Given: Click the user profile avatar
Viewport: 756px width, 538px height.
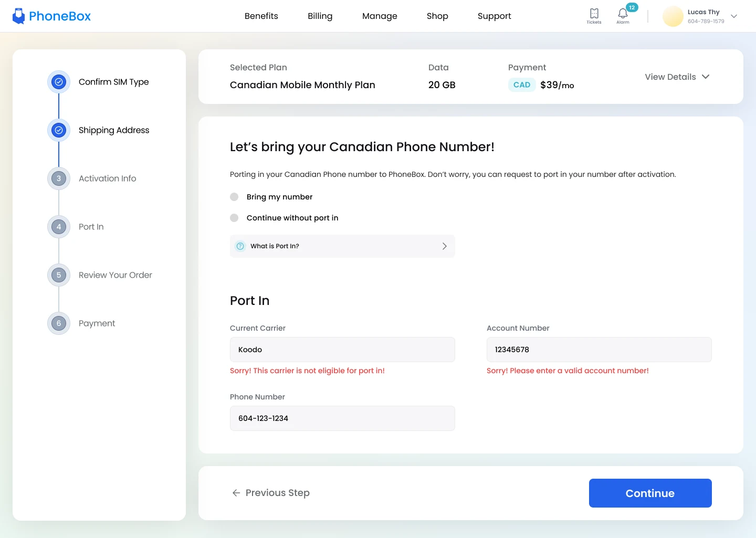Looking at the screenshot, I should coord(673,16).
